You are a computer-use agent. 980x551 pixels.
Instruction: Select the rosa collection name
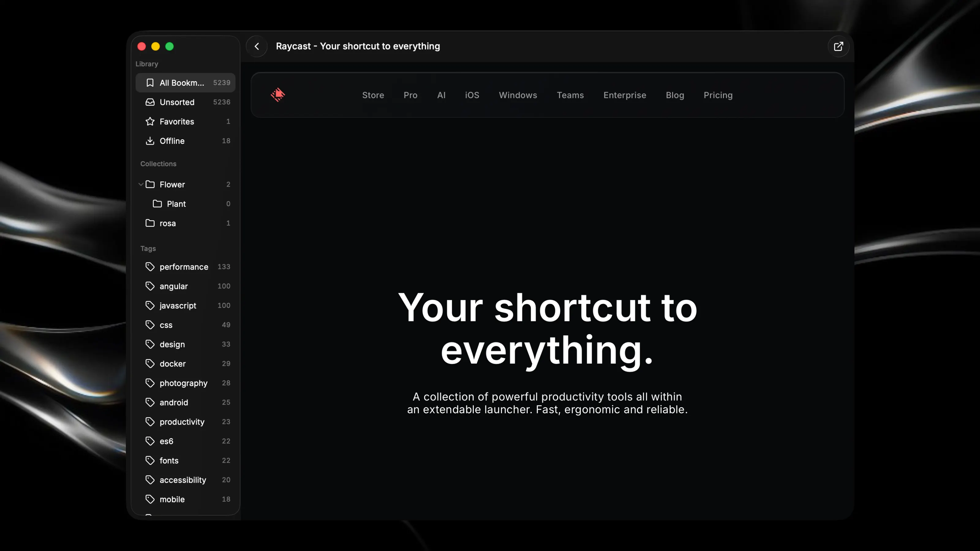168,223
